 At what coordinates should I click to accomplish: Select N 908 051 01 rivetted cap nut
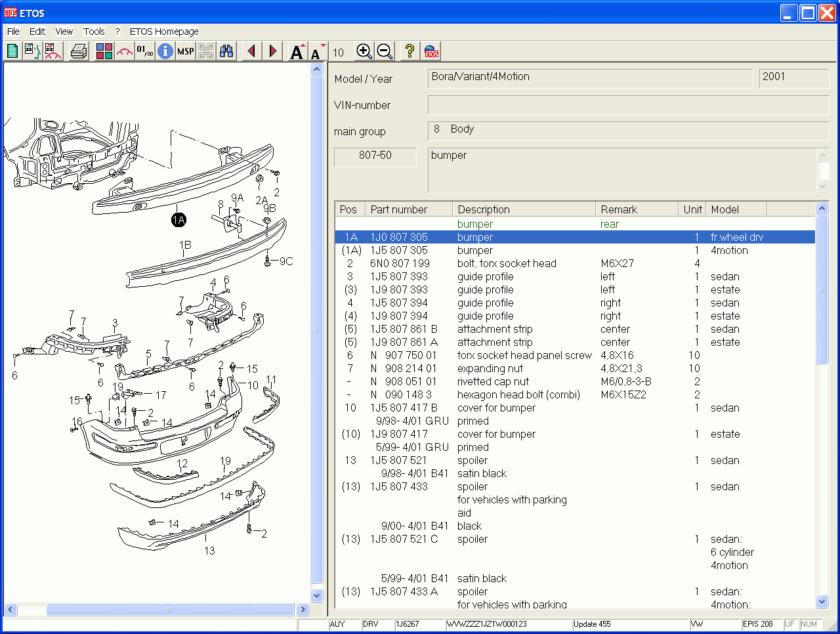pos(575,381)
